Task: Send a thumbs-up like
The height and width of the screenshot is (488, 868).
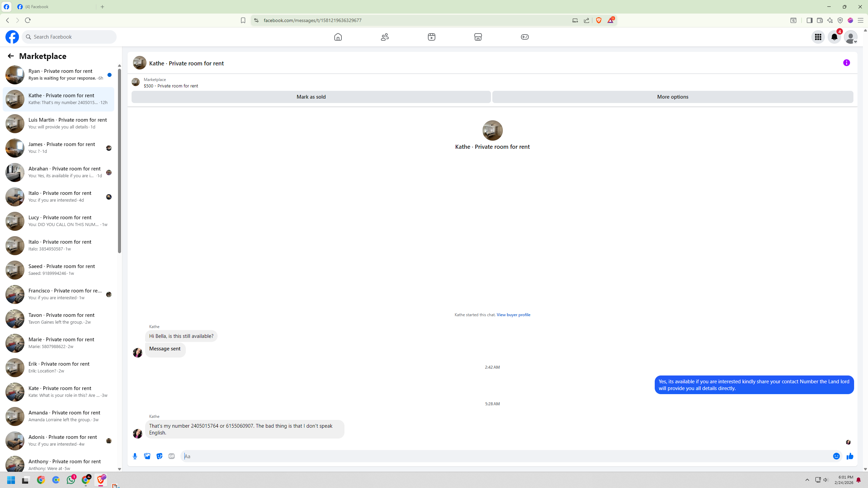Action: [x=850, y=456]
